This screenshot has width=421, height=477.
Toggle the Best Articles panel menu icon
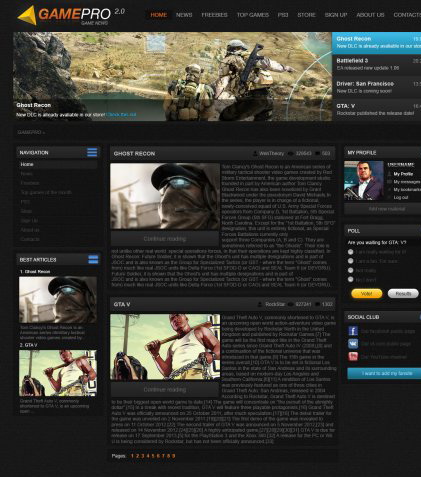tap(93, 259)
